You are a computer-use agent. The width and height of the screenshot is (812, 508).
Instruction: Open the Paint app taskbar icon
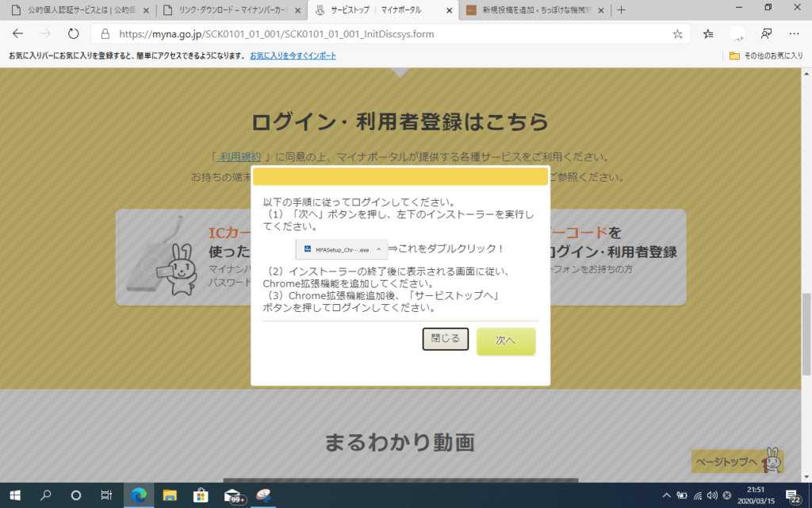tap(263, 495)
